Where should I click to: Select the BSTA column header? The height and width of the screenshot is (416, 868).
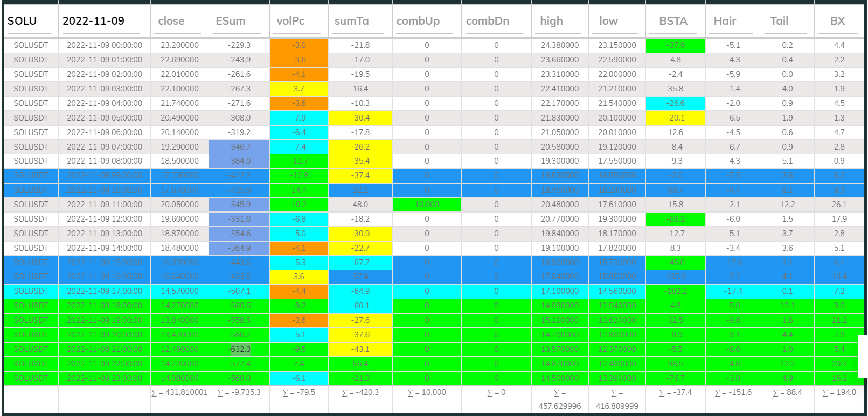click(x=675, y=21)
